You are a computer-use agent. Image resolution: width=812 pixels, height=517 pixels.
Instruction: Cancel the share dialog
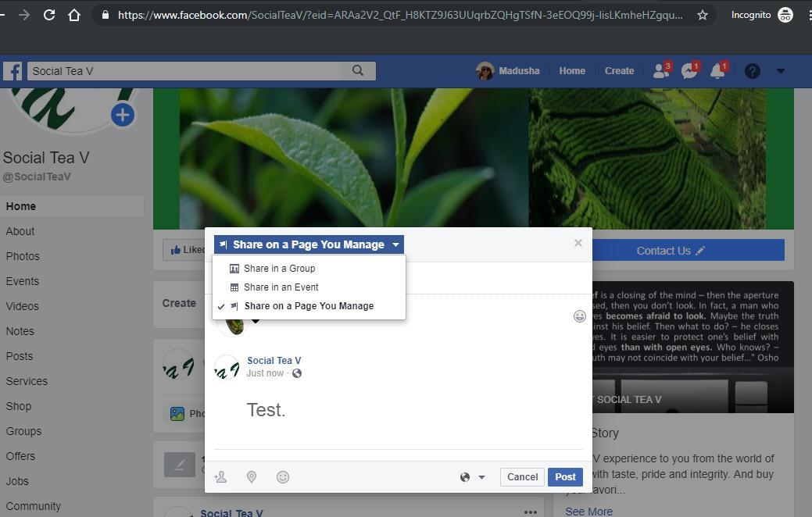[522, 476]
